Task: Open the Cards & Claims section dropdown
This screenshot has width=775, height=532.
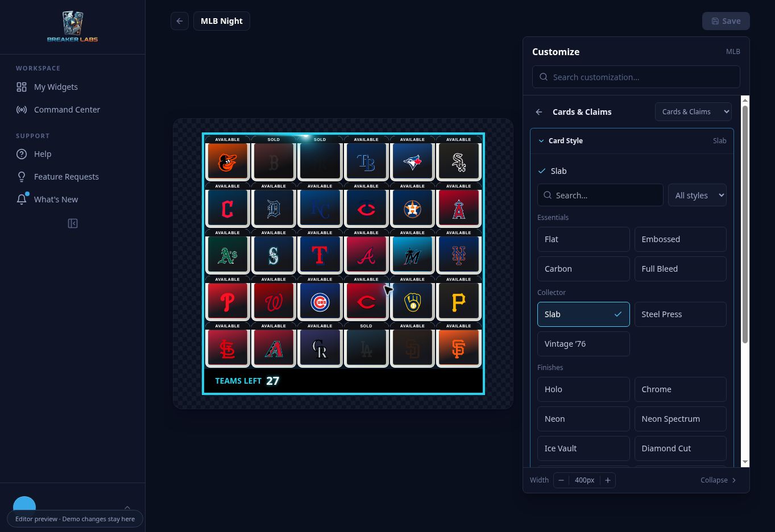Action: pos(693,112)
